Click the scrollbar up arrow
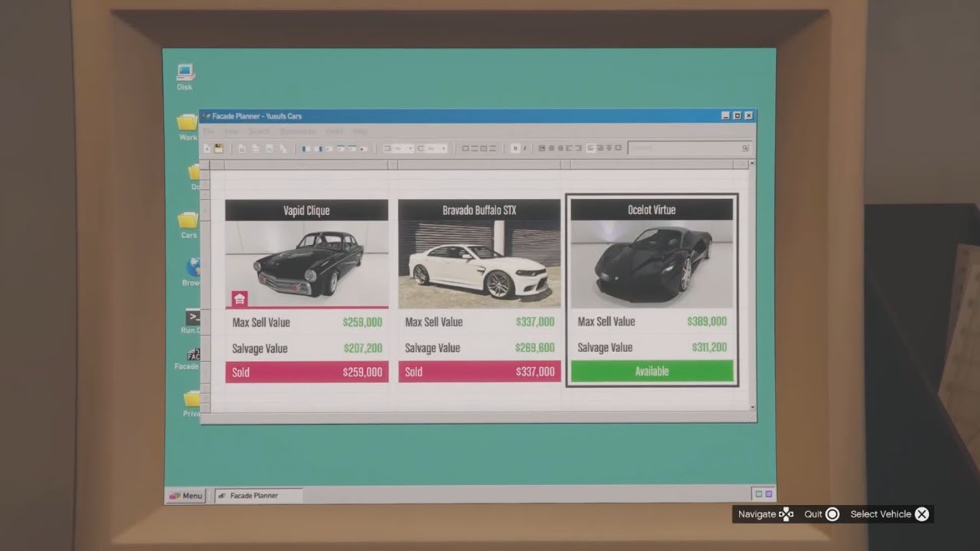Screen dimensions: 980x551 tap(752, 164)
